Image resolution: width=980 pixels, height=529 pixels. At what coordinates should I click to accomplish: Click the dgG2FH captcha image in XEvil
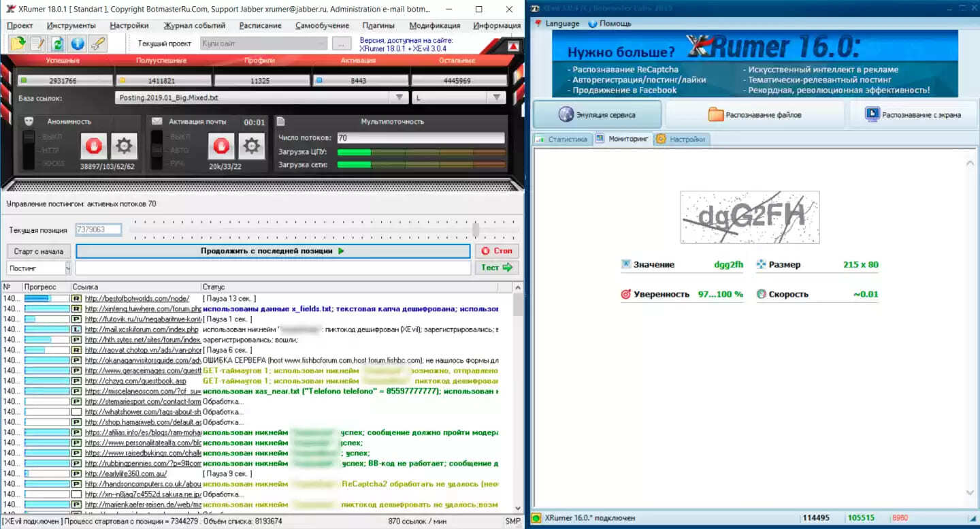pyautogui.click(x=749, y=217)
